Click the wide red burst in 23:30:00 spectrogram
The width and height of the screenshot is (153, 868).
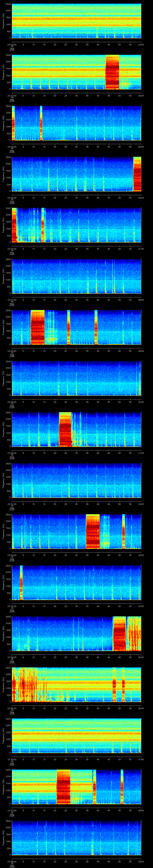pyautogui.click(x=65, y=430)
